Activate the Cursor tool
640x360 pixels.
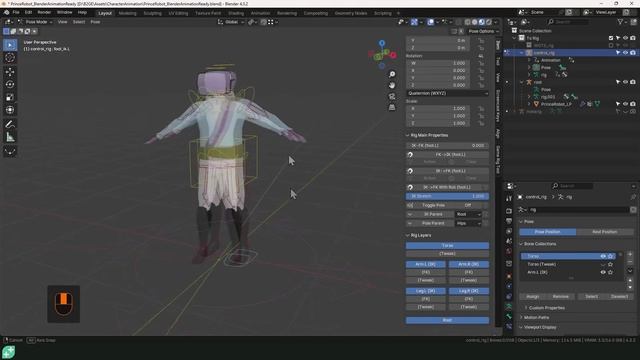click(10, 58)
